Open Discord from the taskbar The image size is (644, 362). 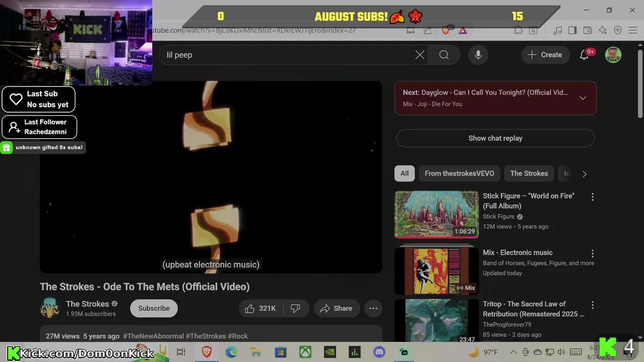tap(379, 352)
